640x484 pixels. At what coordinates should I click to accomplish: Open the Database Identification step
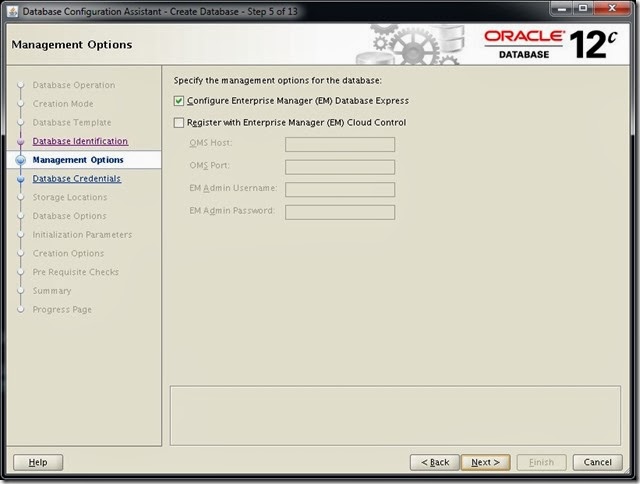click(x=80, y=142)
